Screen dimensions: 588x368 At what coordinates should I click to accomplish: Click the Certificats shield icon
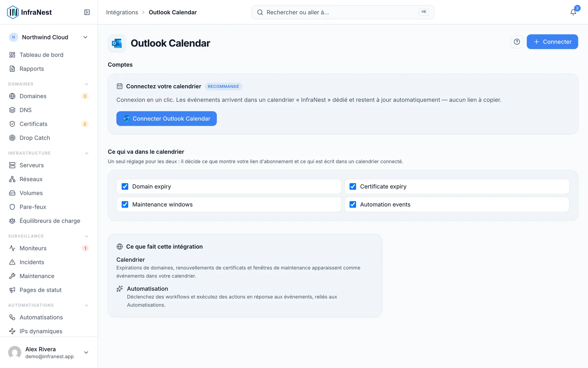(x=12, y=124)
